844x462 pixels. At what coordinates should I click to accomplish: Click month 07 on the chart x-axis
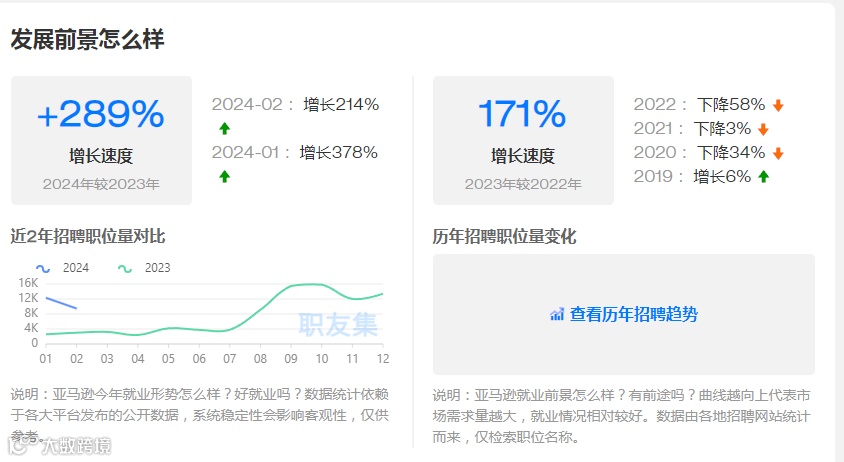pos(230,359)
